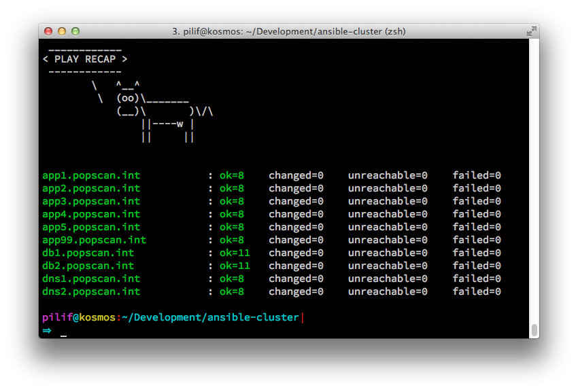The height and width of the screenshot is (392, 578).
Task: Click the terminal window title text
Action: point(288,32)
